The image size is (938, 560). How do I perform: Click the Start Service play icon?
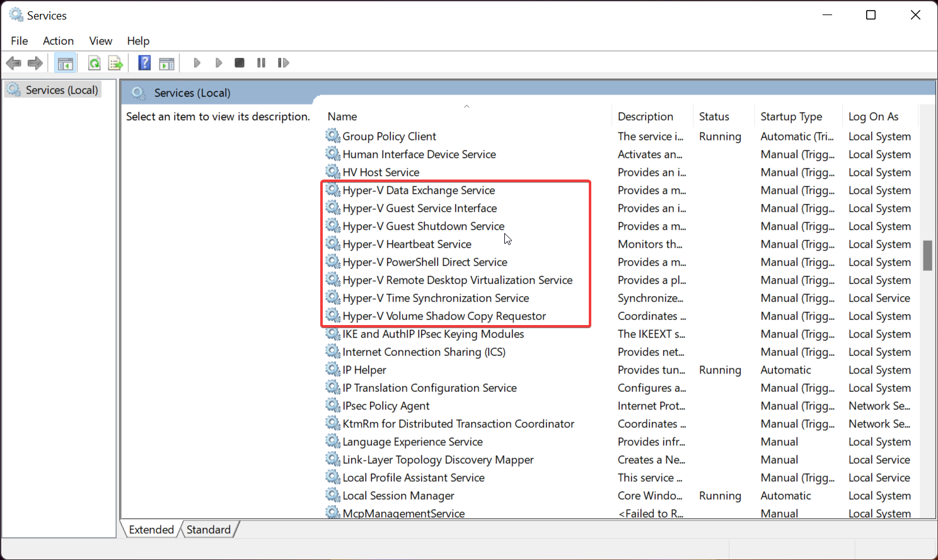[x=197, y=63]
